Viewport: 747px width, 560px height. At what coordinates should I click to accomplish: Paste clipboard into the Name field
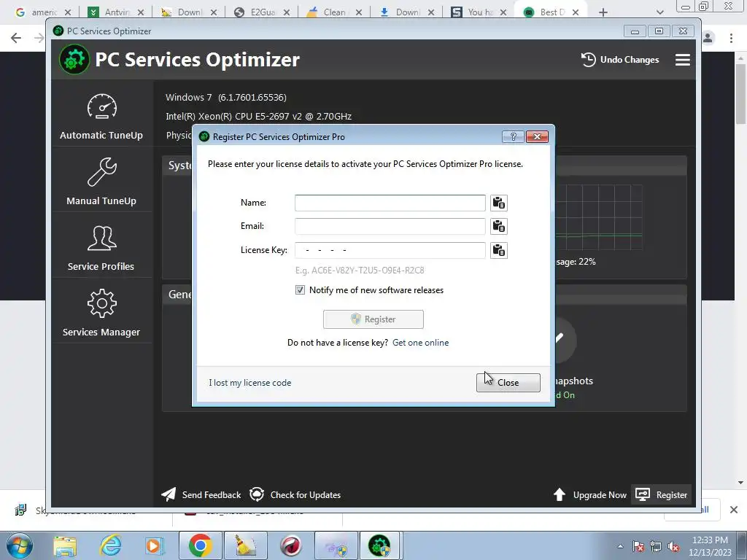click(499, 203)
